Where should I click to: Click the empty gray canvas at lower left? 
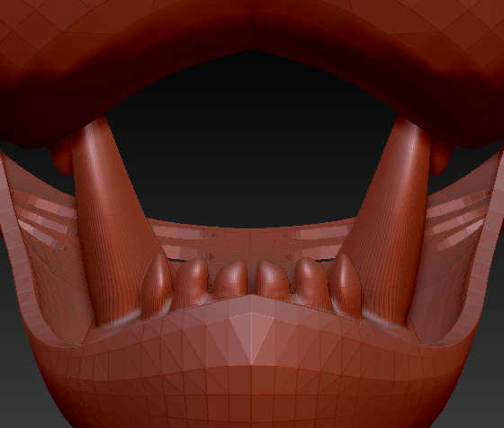19,370
